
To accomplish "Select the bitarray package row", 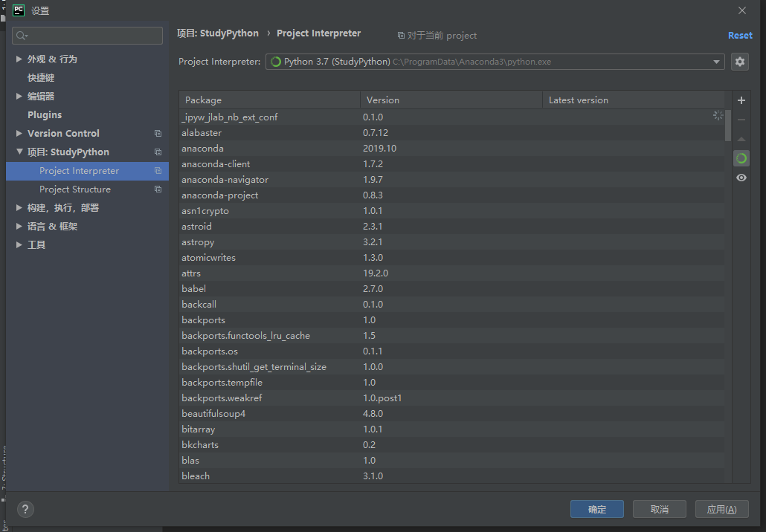I will point(452,429).
